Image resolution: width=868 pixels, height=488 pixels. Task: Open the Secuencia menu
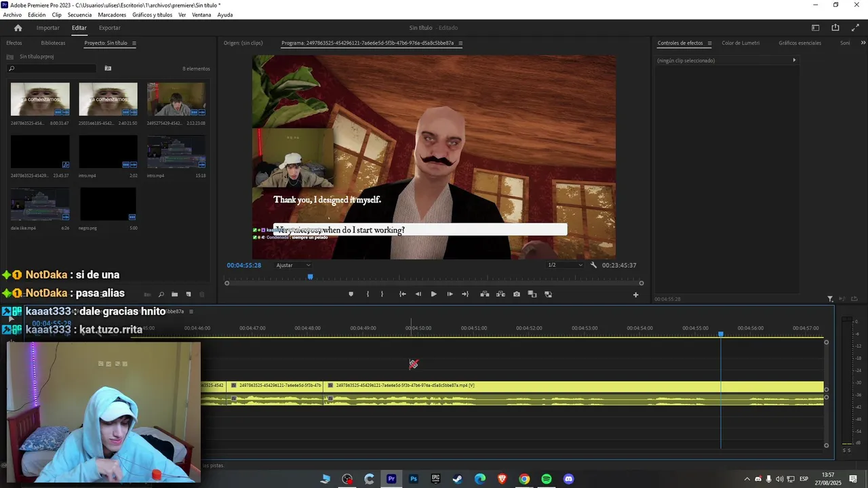tap(79, 15)
